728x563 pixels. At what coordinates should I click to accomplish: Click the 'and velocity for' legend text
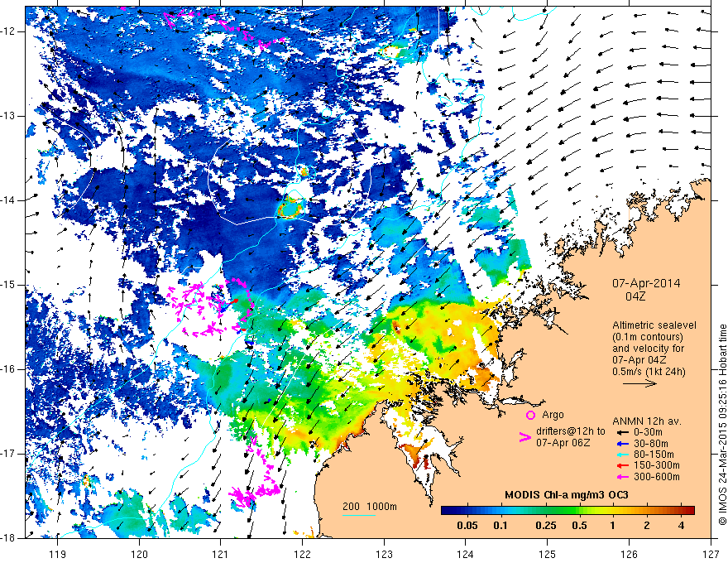[x=648, y=348]
